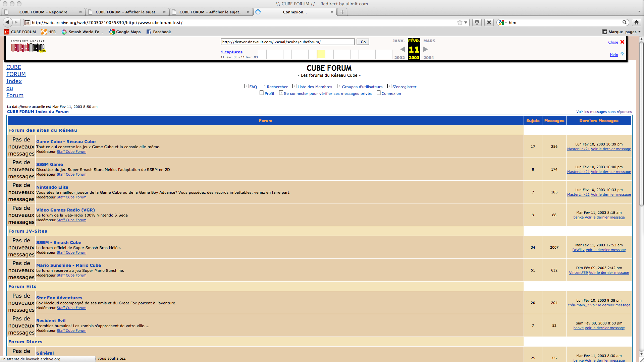Close the 'Connexion...' tab
The height and width of the screenshot is (362, 644).
point(332,12)
